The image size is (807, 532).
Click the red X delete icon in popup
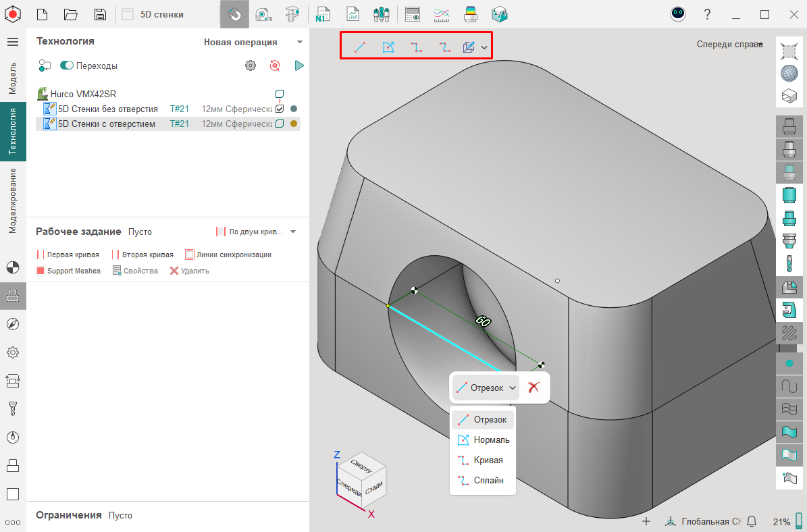coord(533,388)
